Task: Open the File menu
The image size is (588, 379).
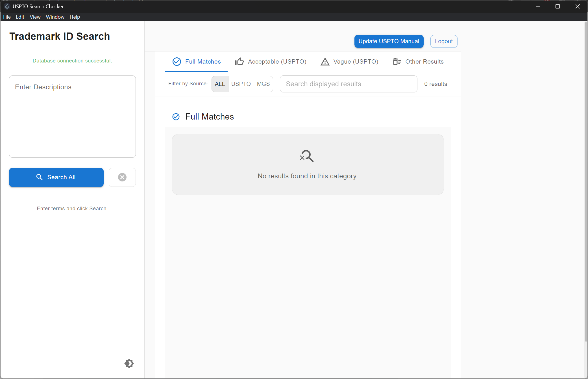Action: pyautogui.click(x=7, y=17)
